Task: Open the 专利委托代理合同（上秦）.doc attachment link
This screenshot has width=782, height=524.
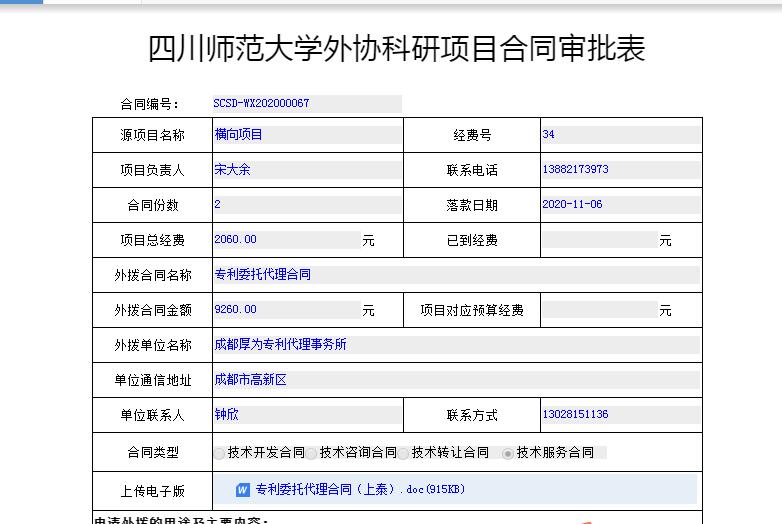Action: tap(360, 490)
